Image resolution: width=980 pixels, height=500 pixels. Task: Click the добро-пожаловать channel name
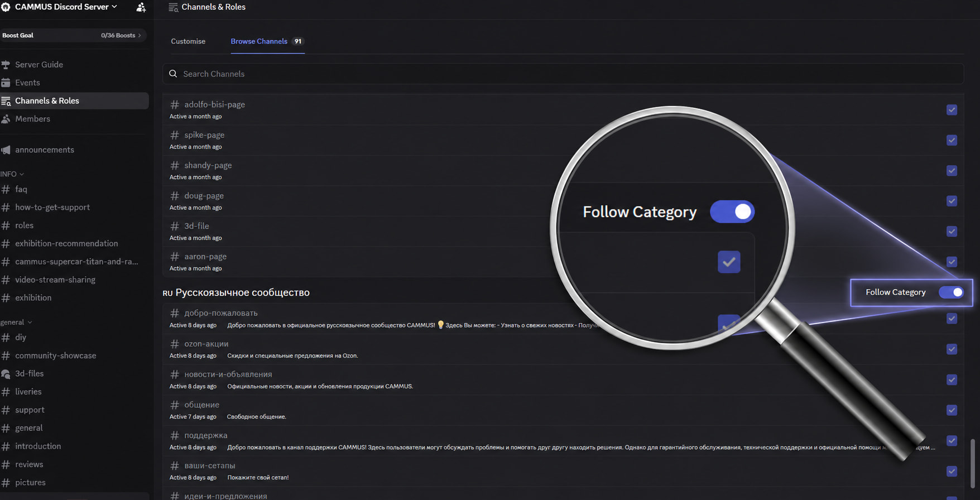tap(221, 313)
